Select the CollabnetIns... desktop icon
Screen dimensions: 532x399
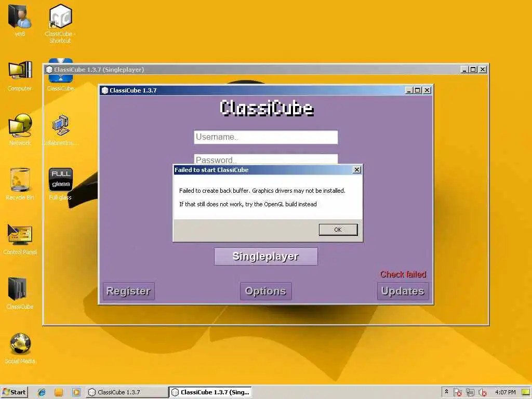[60, 130]
